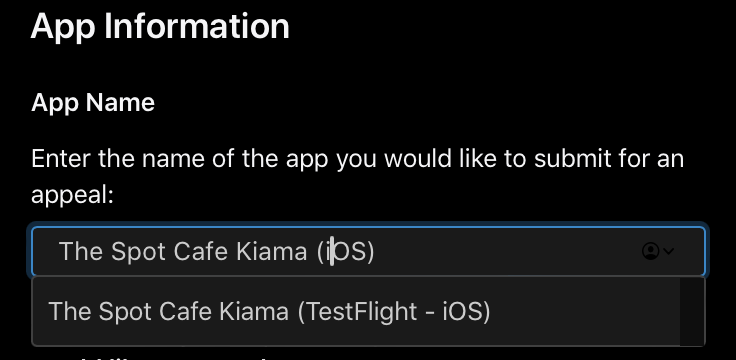Click the word 'appeal:' in the description
The width and height of the screenshot is (736, 360).
[x=72, y=195]
